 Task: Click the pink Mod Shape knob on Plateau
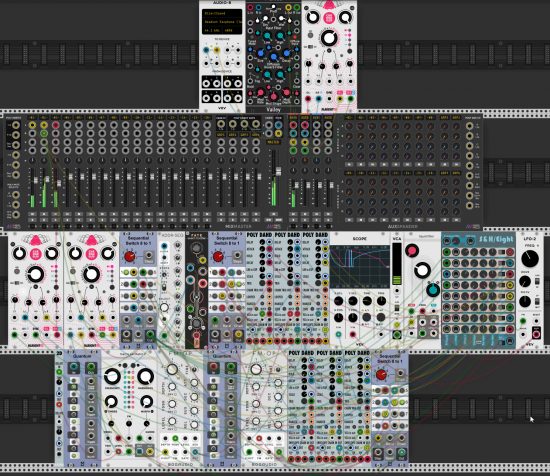click(274, 97)
